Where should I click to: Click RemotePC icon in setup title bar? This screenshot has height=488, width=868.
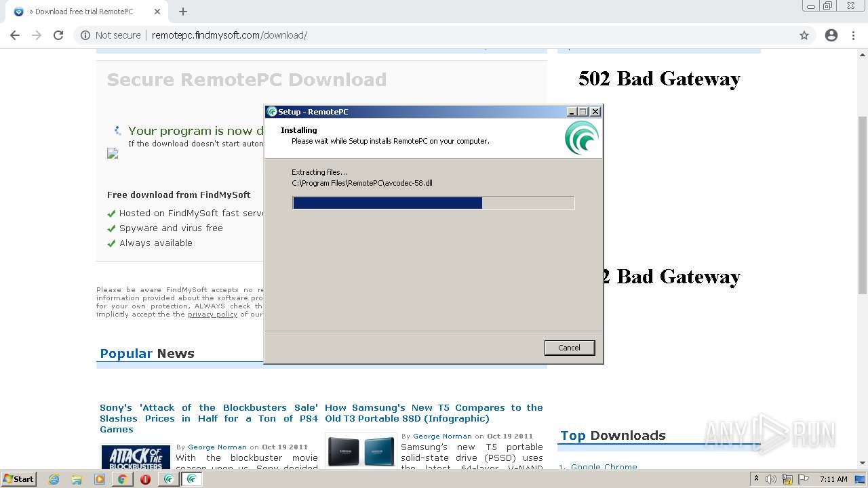coord(272,112)
